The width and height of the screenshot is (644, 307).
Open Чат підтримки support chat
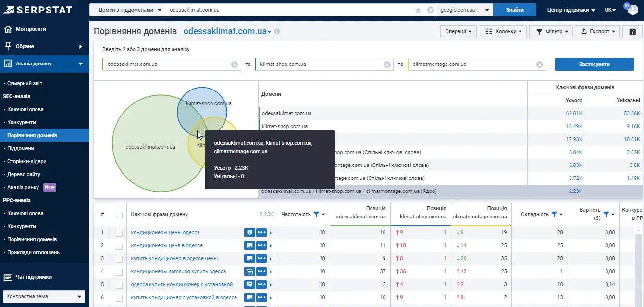(34, 277)
